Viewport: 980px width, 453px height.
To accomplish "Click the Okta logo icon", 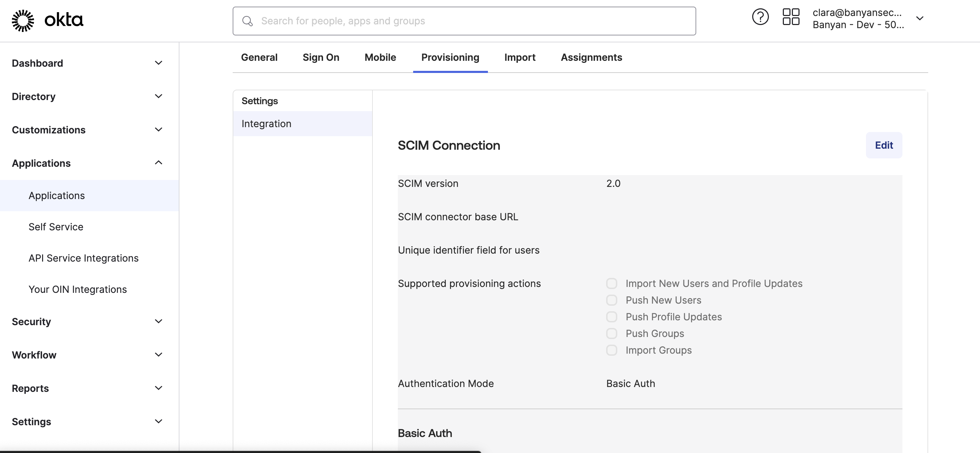I will coord(23,20).
